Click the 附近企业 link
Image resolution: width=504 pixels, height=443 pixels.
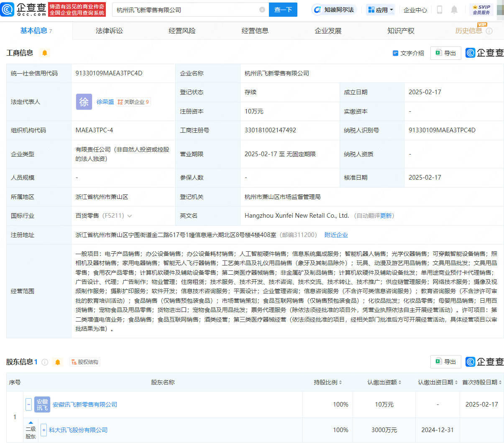[336, 235]
